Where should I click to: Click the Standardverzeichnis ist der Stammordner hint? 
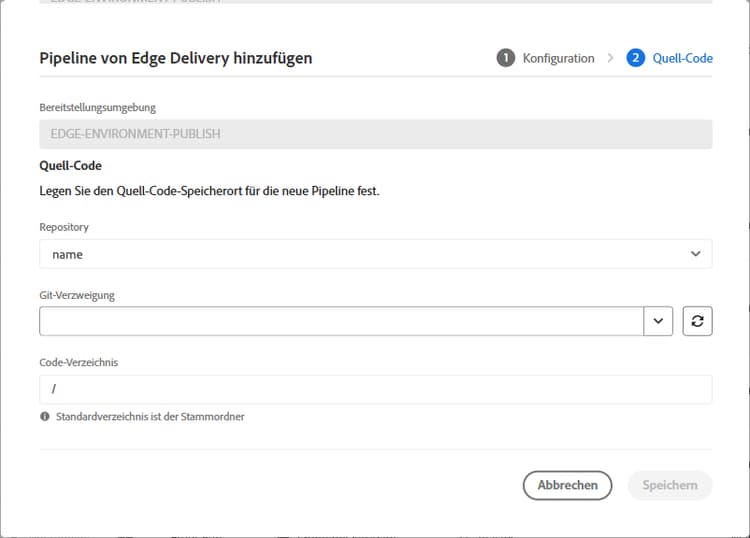150,417
